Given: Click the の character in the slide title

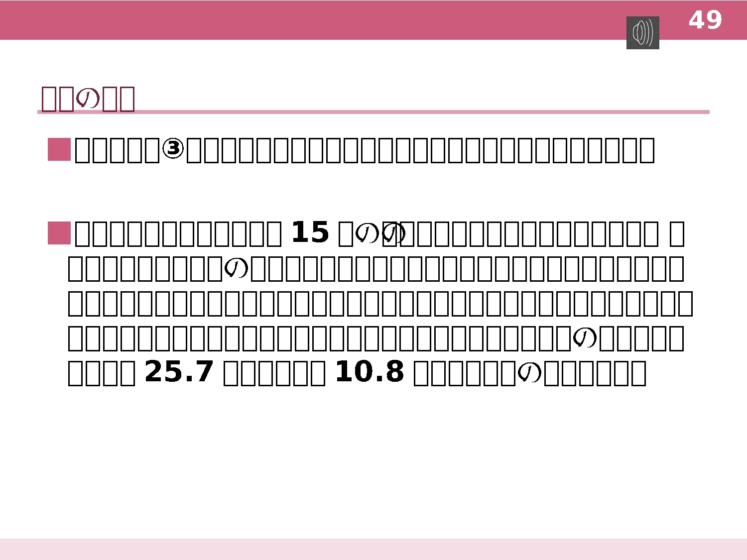Looking at the screenshot, I should pyautogui.click(x=88, y=99).
